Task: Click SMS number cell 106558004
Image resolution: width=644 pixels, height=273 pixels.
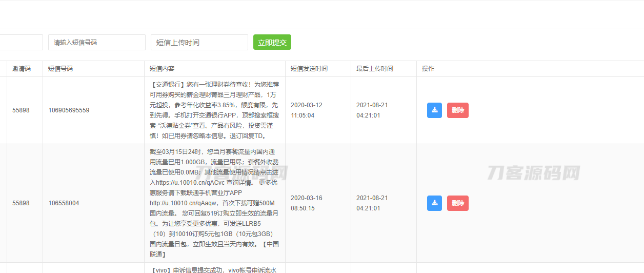Action: pos(64,203)
